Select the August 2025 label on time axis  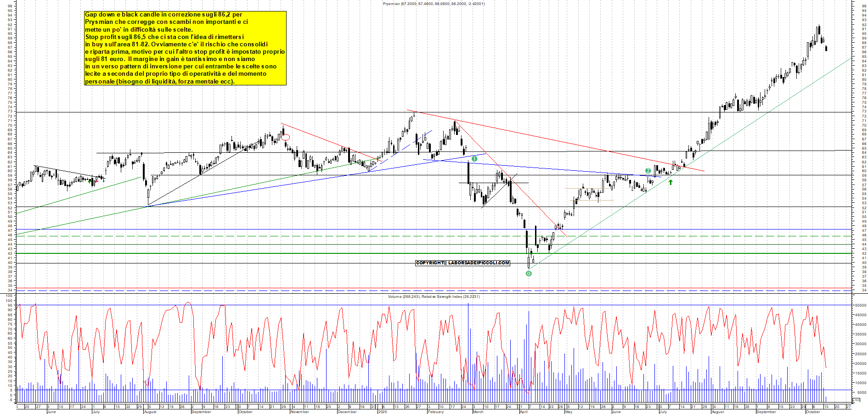pyautogui.click(x=717, y=412)
